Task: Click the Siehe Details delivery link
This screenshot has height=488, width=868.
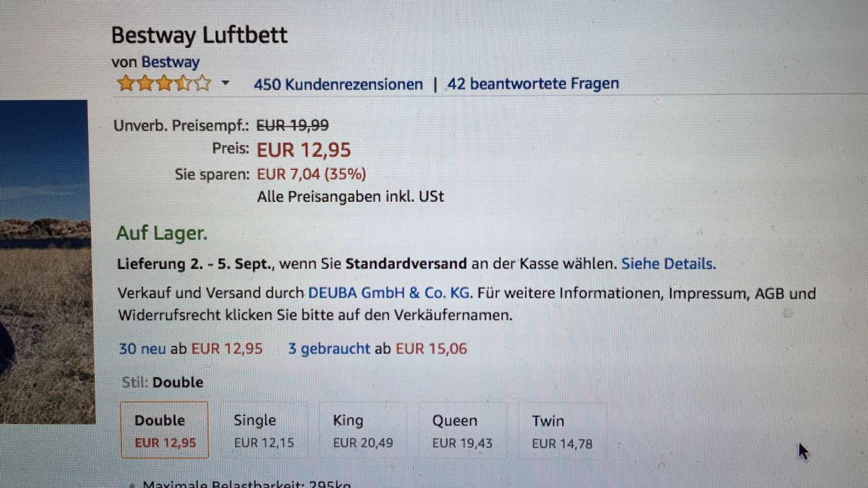Action: [669, 264]
